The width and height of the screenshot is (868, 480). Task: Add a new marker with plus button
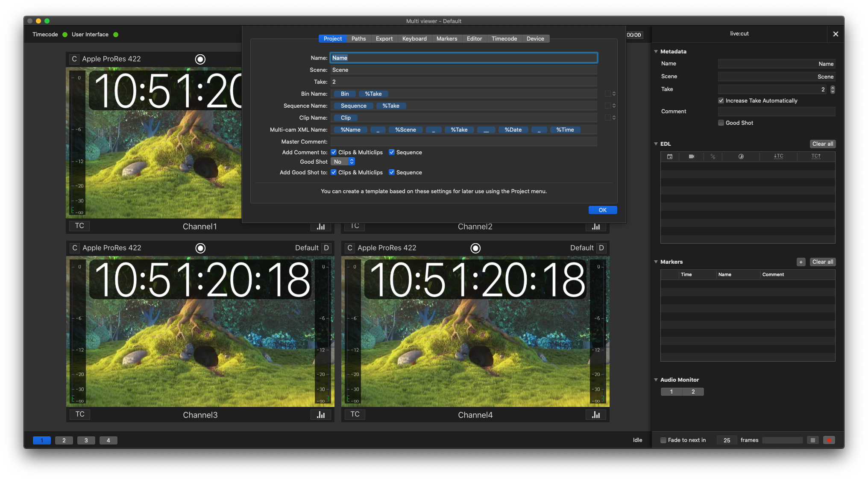click(x=801, y=262)
